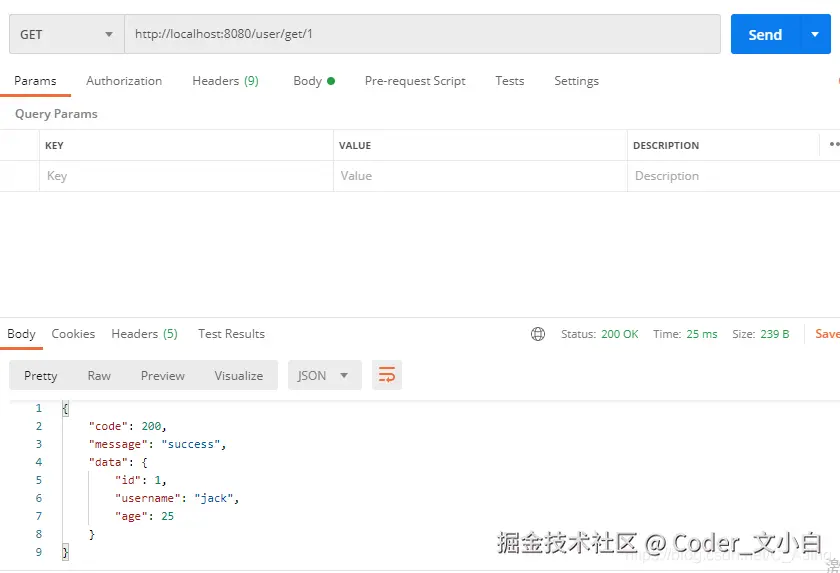Open the Authorization tab
This screenshot has width=840, height=573.
point(124,81)
